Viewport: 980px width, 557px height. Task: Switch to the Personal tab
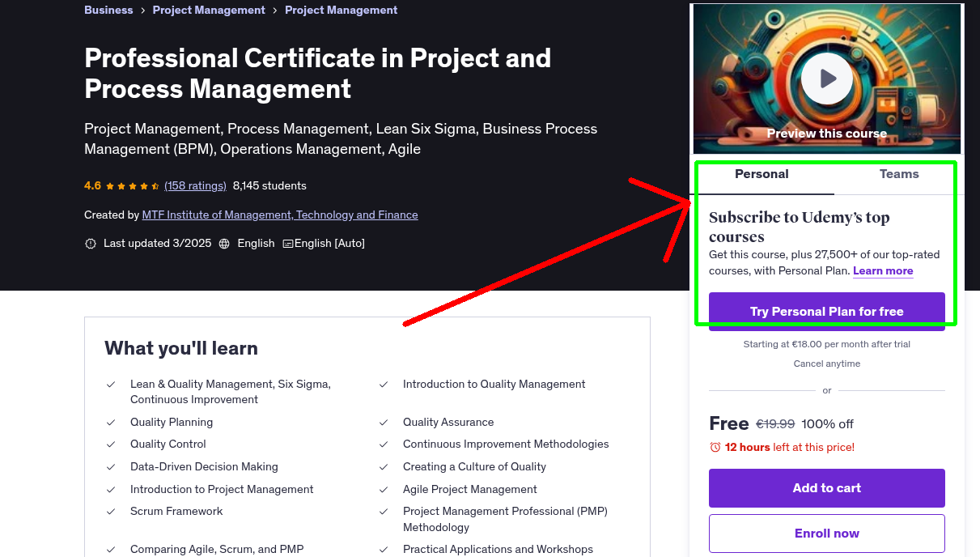click(762, 174)
